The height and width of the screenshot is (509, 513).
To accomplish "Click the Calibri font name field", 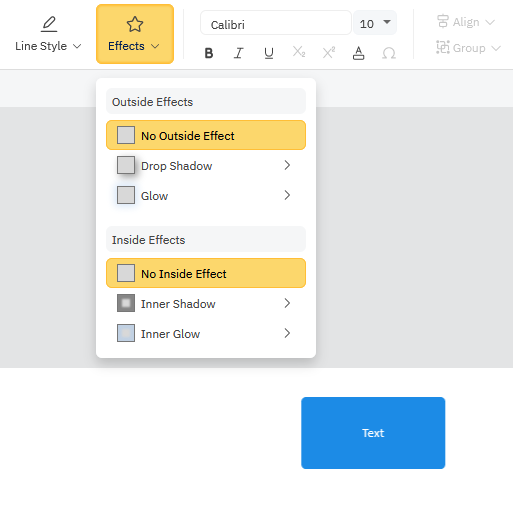I will tap(276, 23).
